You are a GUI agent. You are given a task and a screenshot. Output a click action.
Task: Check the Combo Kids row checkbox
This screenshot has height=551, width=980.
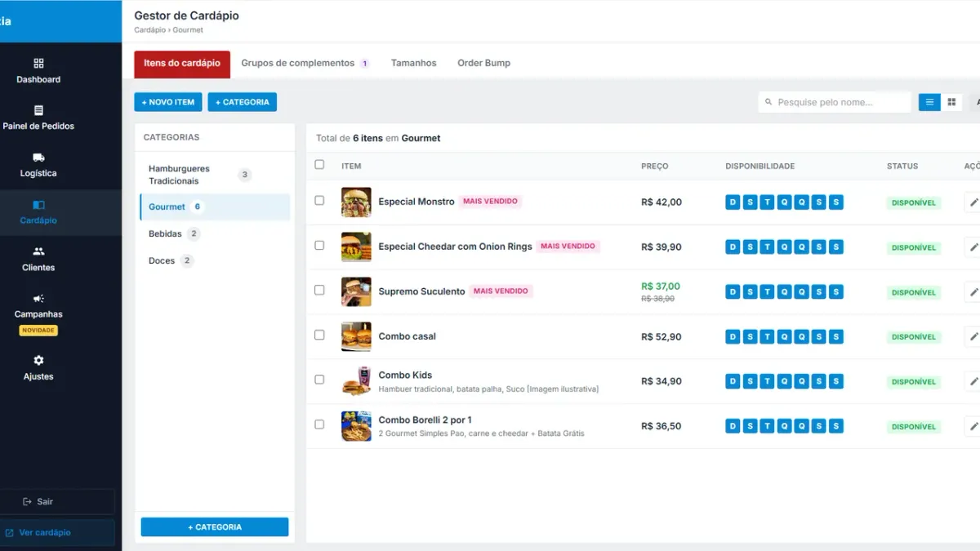click(x=319, y=380)
